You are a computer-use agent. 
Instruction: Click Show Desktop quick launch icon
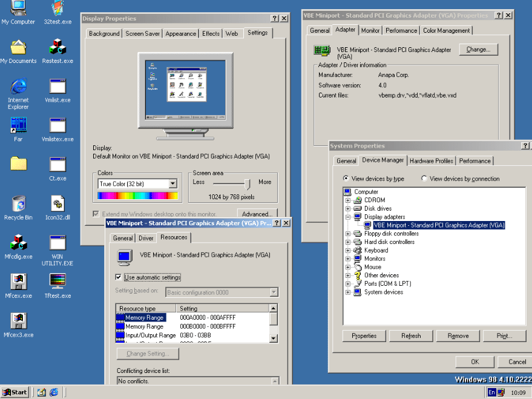click(x=41, y=392)
